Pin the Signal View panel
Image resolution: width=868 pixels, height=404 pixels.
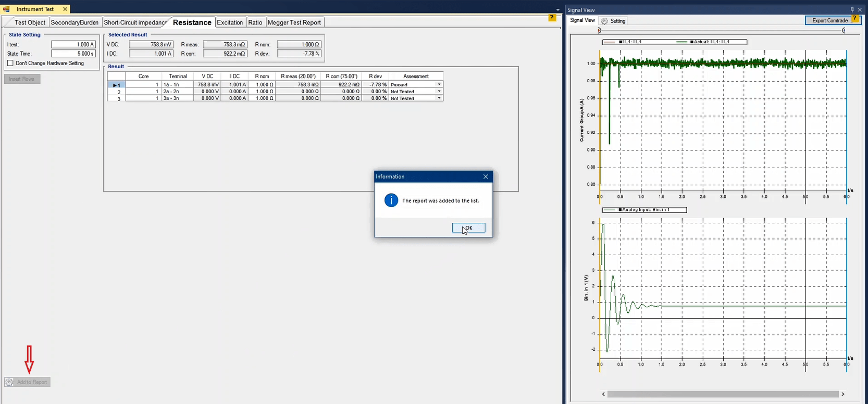tap(852, 10)
